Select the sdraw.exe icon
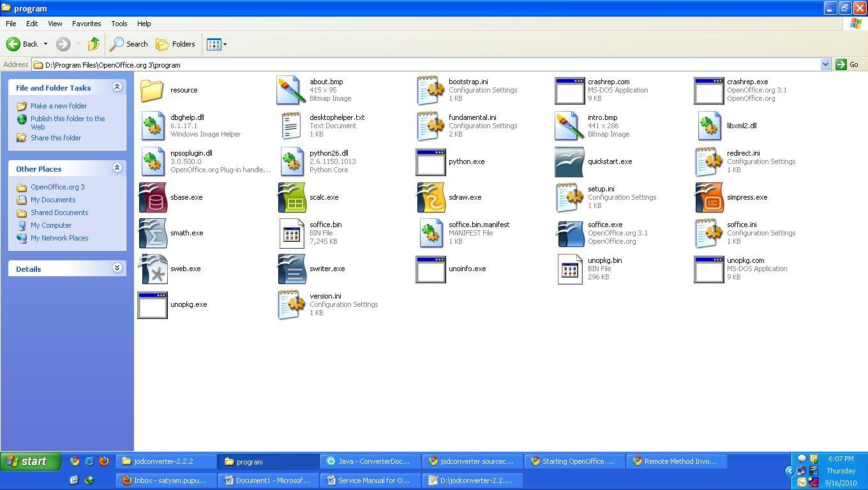The width and height of the screenshot is (868, 490). coord(431,198)
